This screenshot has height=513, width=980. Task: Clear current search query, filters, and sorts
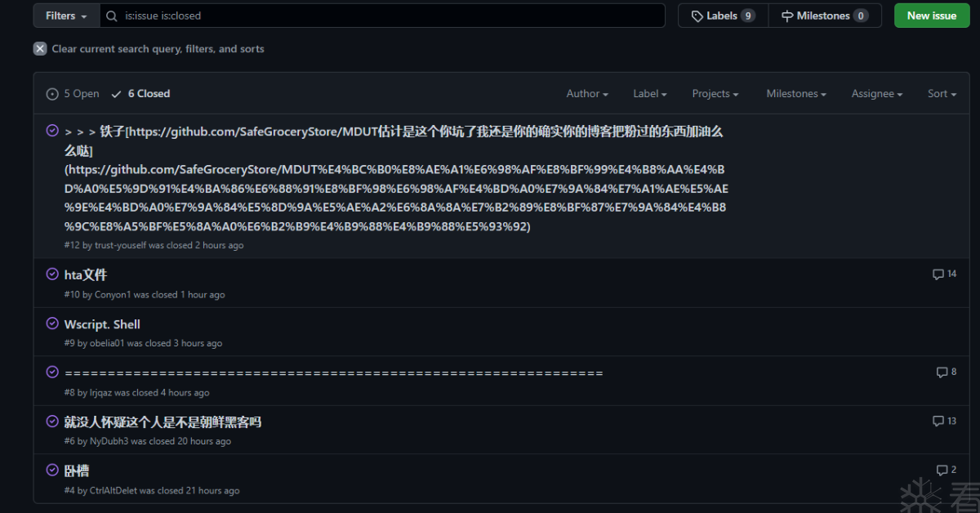(149, 49)
